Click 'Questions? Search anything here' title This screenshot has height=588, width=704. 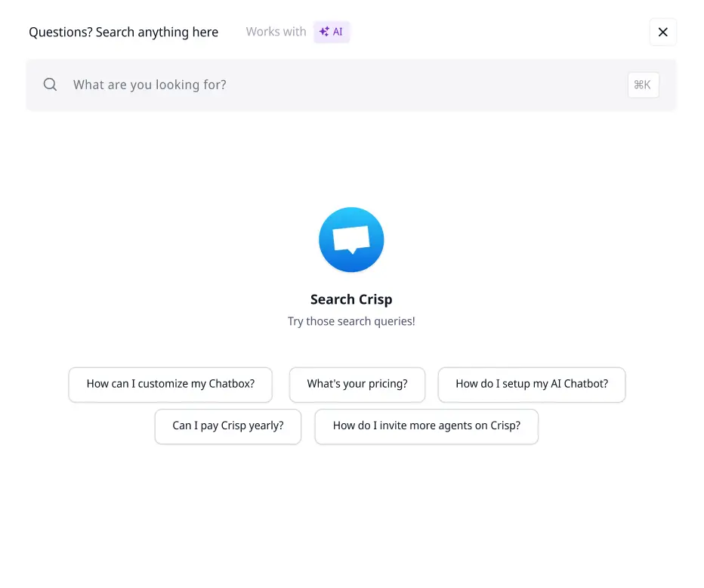pyautogui.click(x=123, y=32)
